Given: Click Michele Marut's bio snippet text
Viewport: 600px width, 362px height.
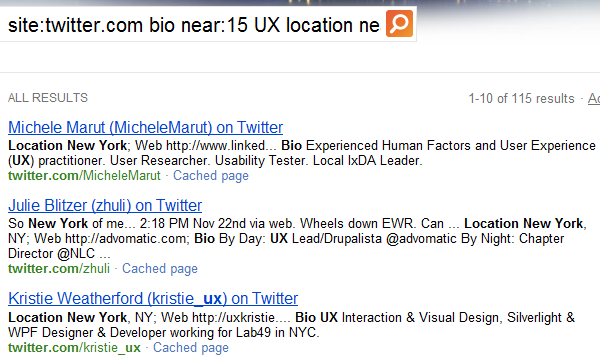Looking at the screenshot, I should click(x=302, y=153).
